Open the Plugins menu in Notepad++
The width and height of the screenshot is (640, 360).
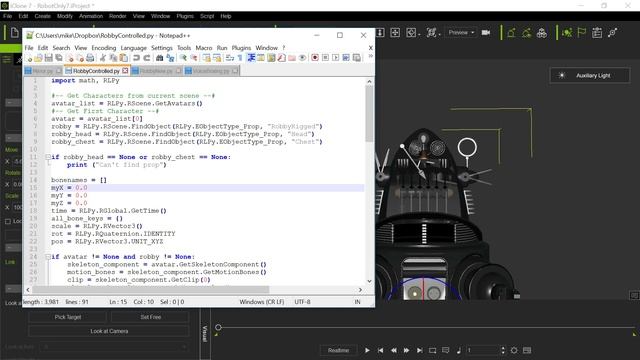point(241,48)
